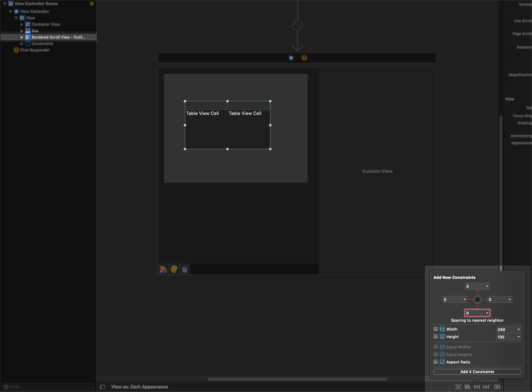
Task: Open the Add New Constraints pin tool
Action: coord(477,387)
